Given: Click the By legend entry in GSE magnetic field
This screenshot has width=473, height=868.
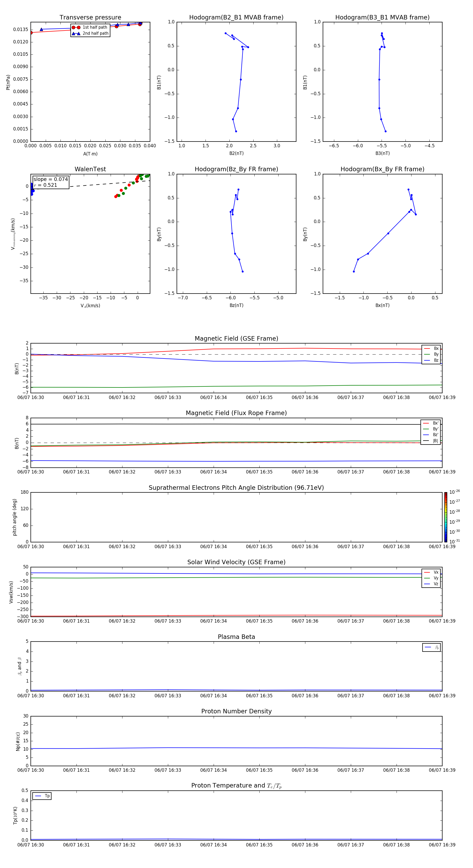Looking at the screenshot, I should tap(431, 355).
